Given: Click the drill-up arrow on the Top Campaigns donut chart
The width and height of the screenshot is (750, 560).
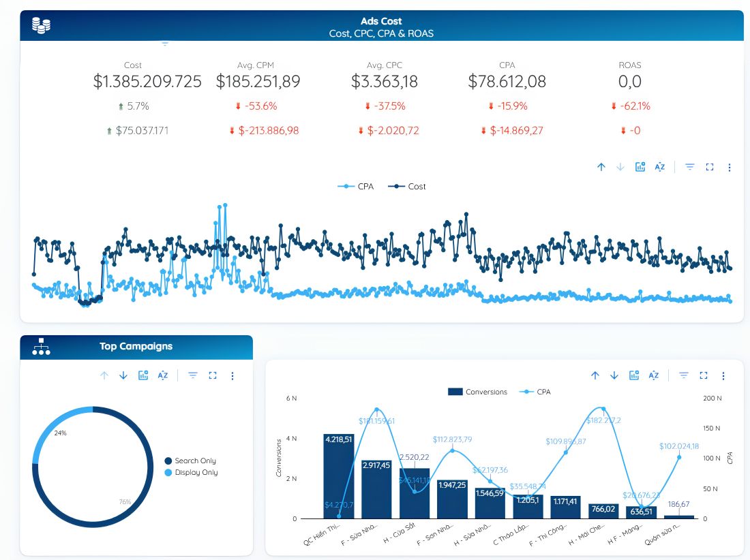Looking at the screenshot, I should click(104, 375).
